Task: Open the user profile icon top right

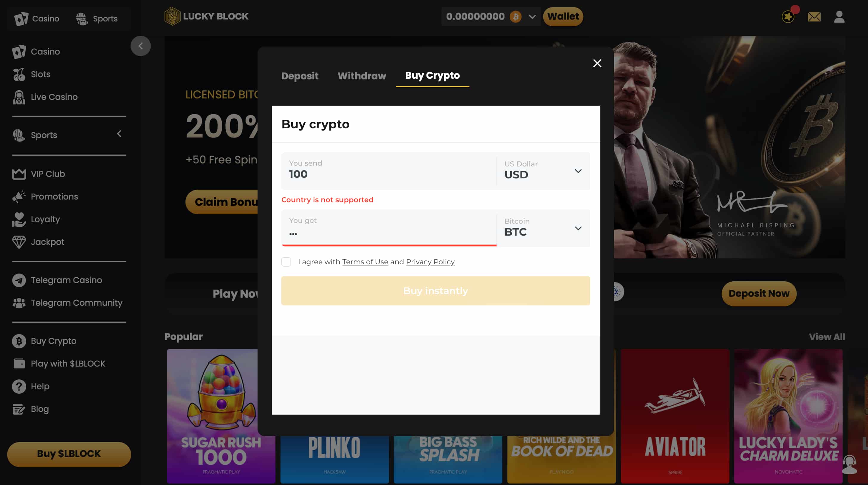Action: pyautogui.click(x=839, y=17)
